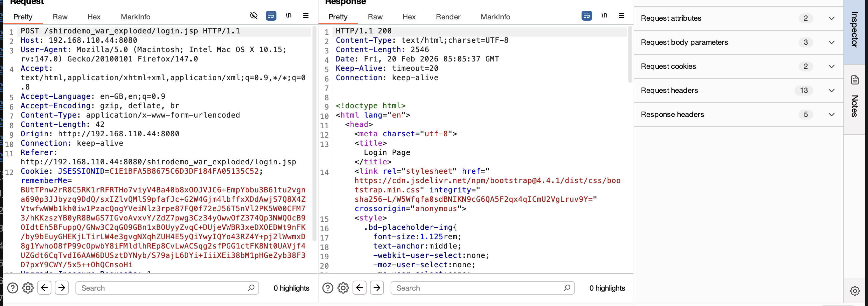Switch to the Render tab in Response pane

[448, 17]
